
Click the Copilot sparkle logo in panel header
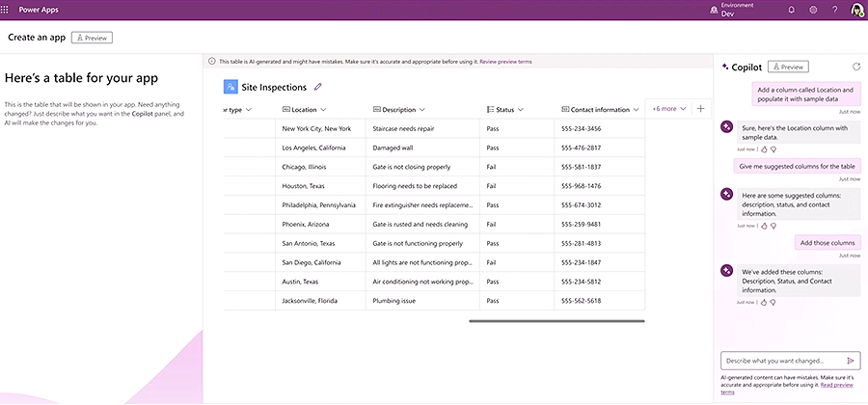725,67
